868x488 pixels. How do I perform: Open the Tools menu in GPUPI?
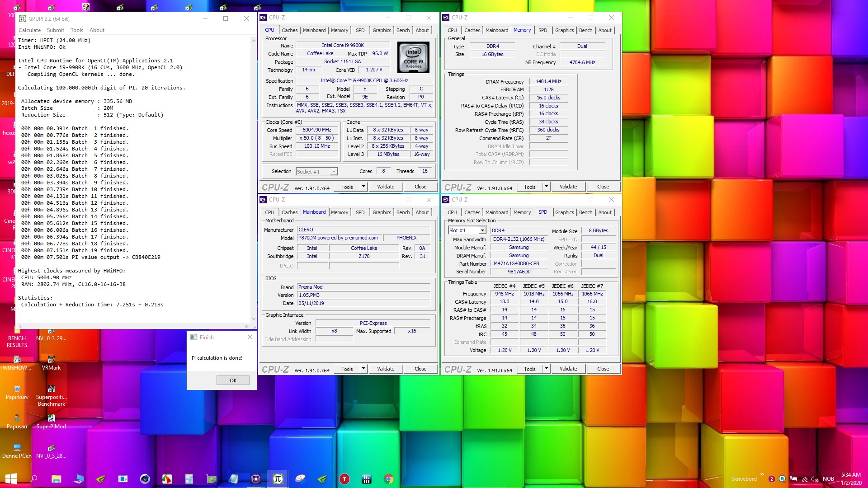coord(77,30)
